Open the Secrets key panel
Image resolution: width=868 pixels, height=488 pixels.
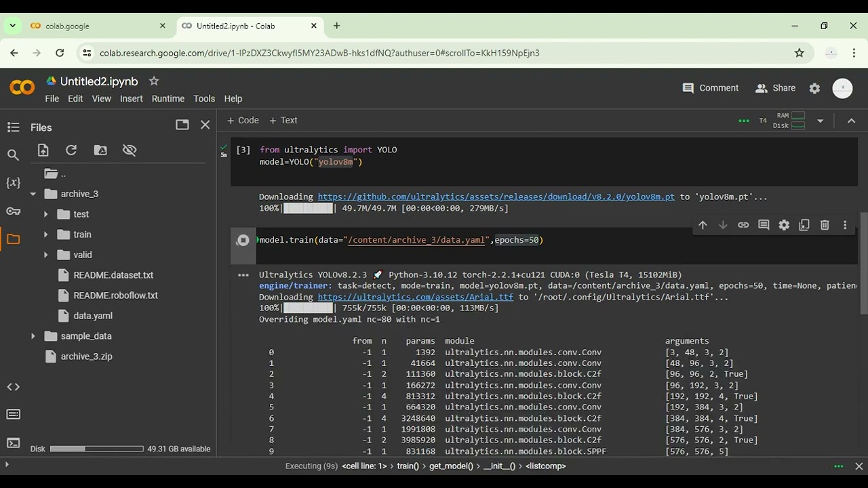coord(13,211)
